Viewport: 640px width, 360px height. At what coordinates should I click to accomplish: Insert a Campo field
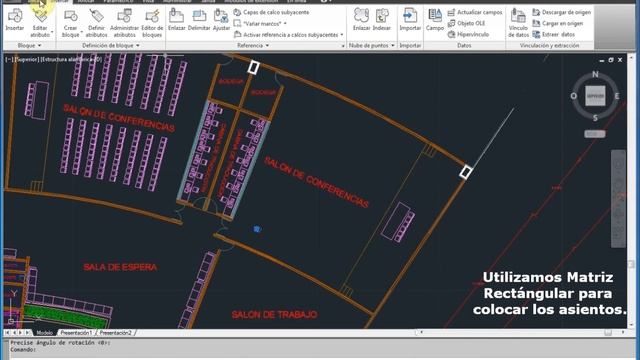(x=435, y=16)
